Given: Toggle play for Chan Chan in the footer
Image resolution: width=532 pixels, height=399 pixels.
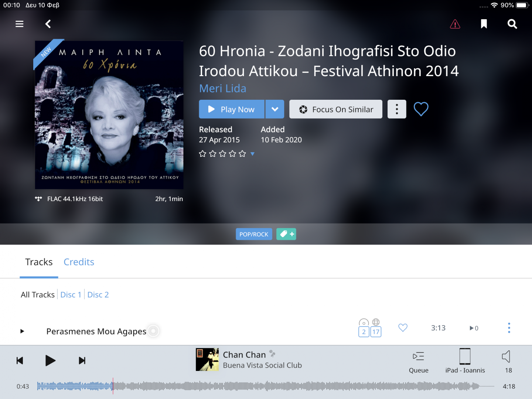Looking at the screenshot, I should pyautogui.click(x=50, y=361).
